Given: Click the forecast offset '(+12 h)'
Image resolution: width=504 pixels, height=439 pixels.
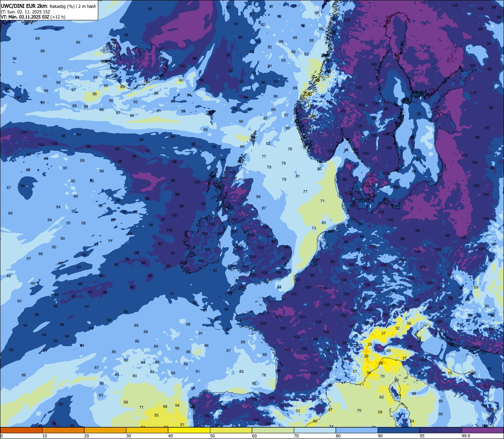Looking at the screenshot, I should click(58, 17).
